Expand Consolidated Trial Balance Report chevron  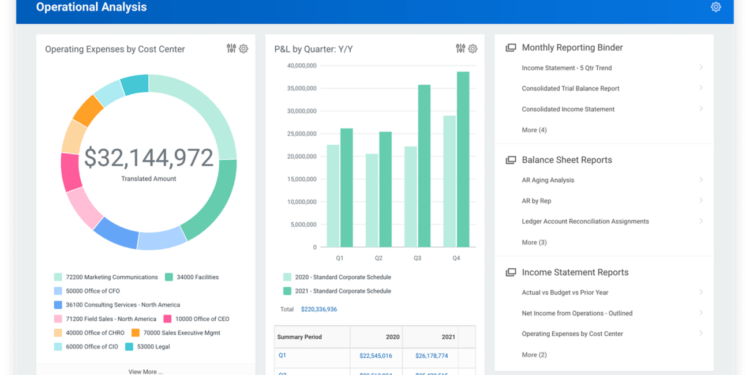[x=701, y=88]
